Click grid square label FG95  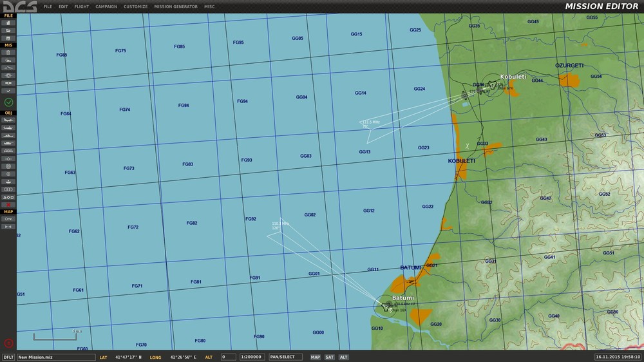[238, 43]
